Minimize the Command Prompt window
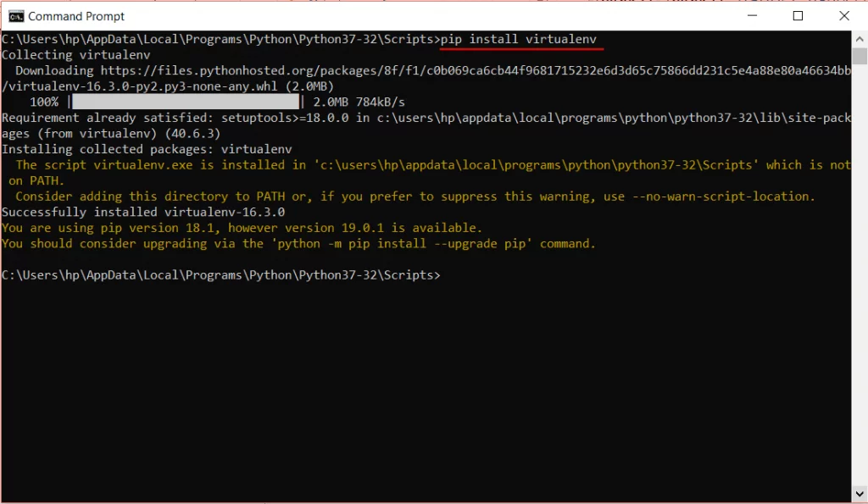868x504 pixels. 752,15
